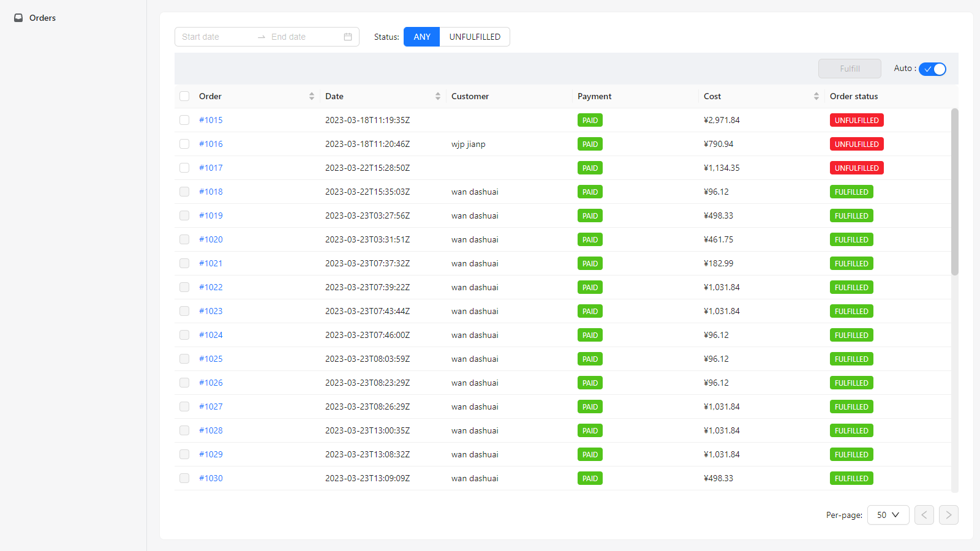Click cost ¥182.99
Image resolution: width=980 pixels, height=551 pixels.
pos(718,263)
